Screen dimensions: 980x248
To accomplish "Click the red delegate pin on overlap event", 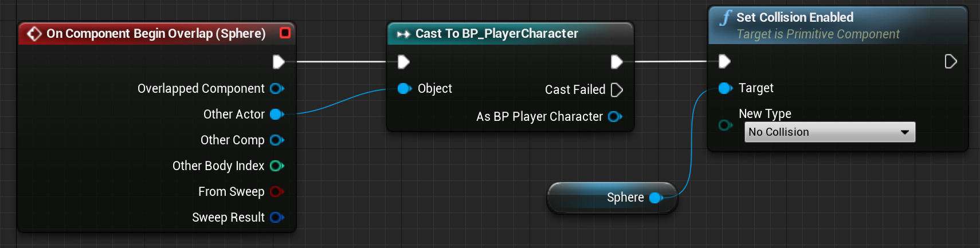I will click(x=285, y=33).
